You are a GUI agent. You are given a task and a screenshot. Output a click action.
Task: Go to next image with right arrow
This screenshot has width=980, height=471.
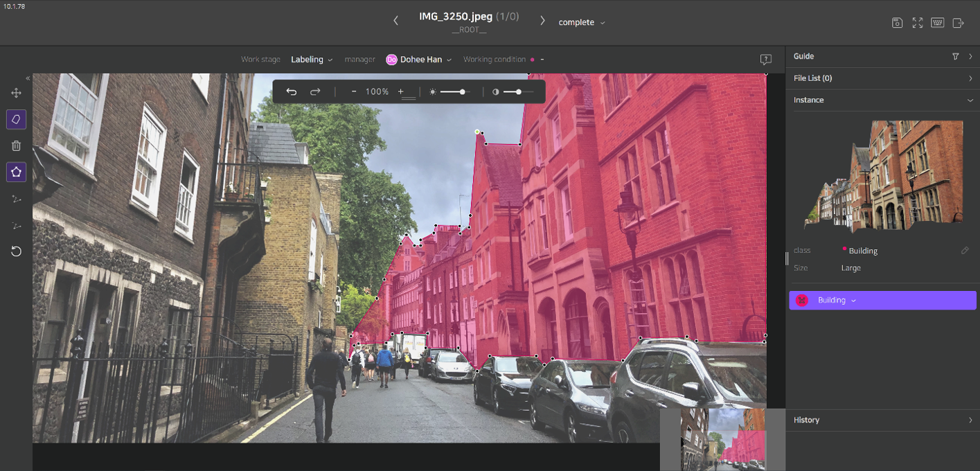pyautogui.click(x=542, y=21)
